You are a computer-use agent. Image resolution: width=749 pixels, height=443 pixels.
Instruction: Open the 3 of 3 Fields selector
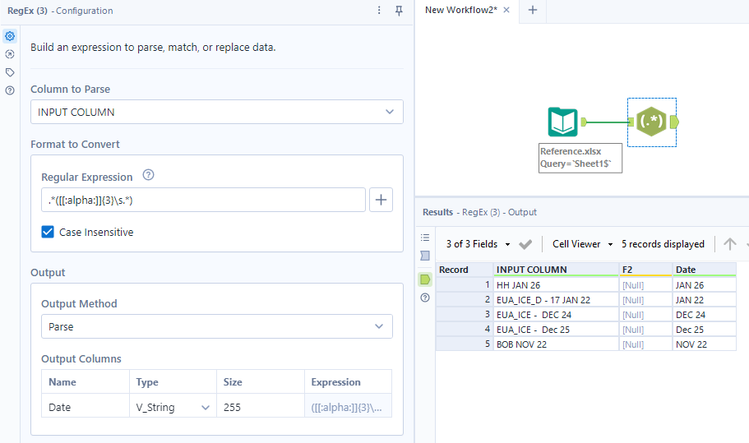tap(478, 244)
